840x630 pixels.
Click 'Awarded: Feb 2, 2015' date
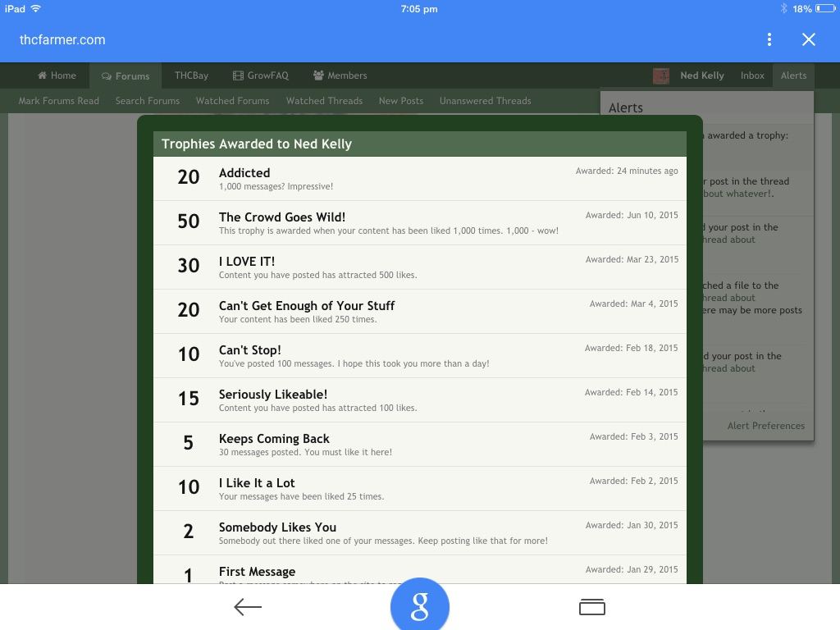[634, 481]
